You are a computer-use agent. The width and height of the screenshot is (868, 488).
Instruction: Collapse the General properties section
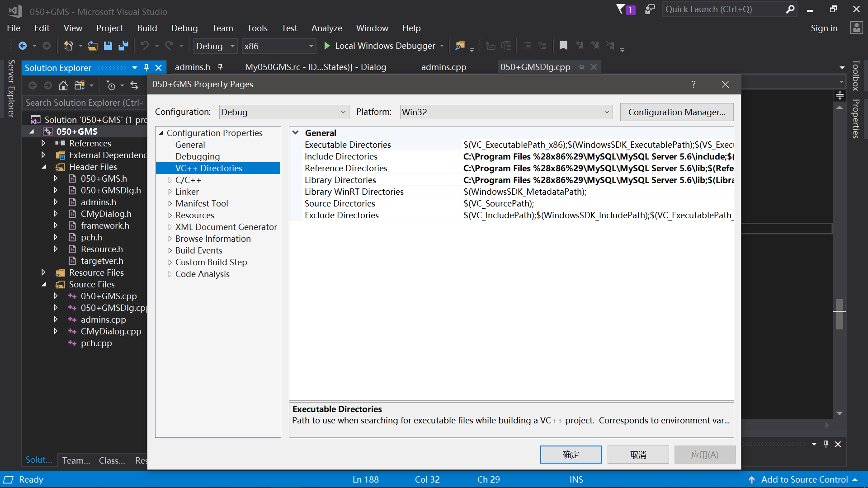click(296, 132)
